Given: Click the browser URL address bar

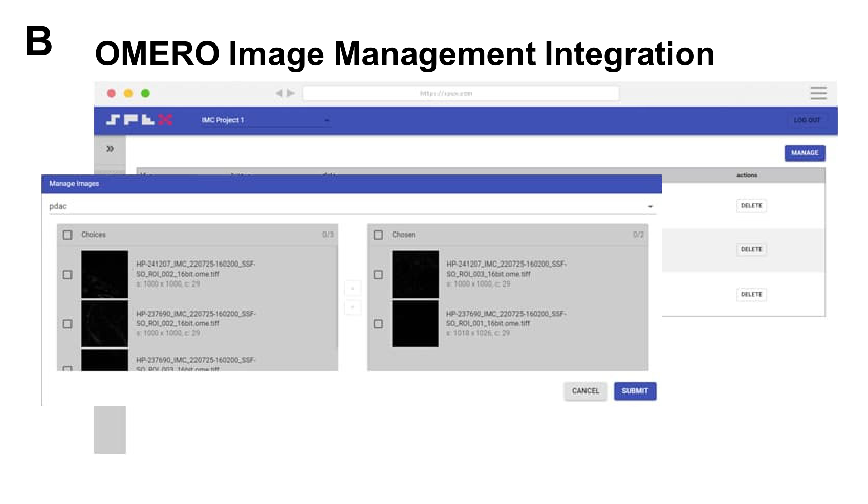Looking at the screenshot, I should [x=461, y=94].
